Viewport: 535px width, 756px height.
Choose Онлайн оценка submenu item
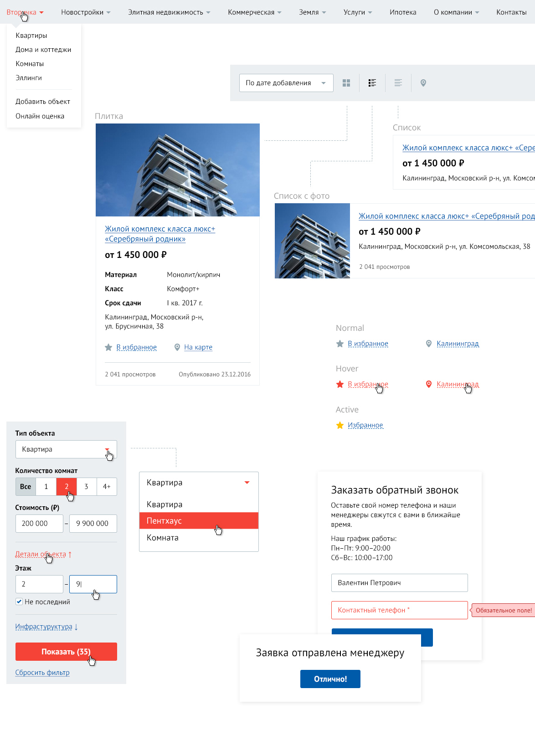pyautogui.click(x=40, y=116)
